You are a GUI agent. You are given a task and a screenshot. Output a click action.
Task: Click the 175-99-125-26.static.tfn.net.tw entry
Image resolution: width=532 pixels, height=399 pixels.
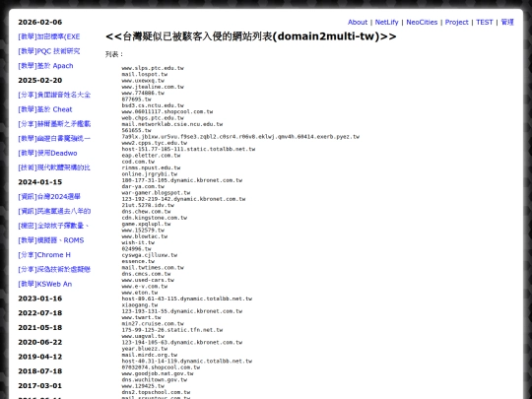point(172,330)
